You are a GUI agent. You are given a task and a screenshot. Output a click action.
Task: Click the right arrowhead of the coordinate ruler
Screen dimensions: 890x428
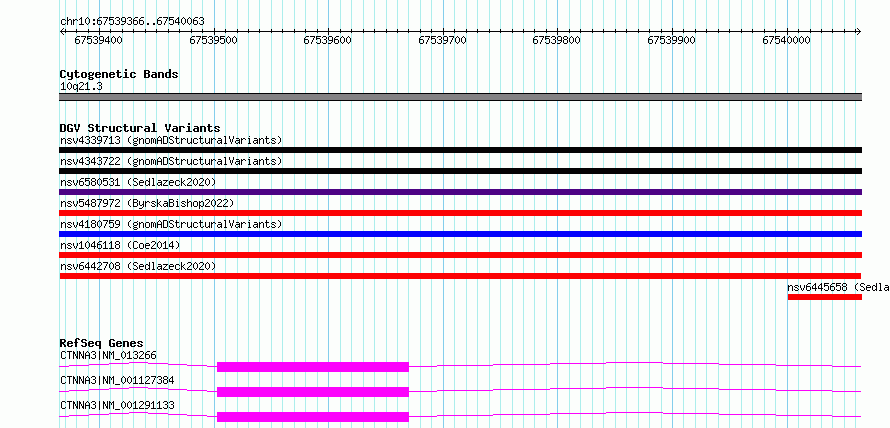click(x=858, y=32)
